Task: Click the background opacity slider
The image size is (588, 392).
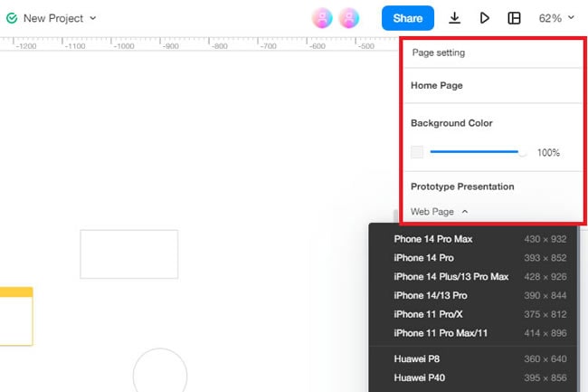Action: (478, 152)
